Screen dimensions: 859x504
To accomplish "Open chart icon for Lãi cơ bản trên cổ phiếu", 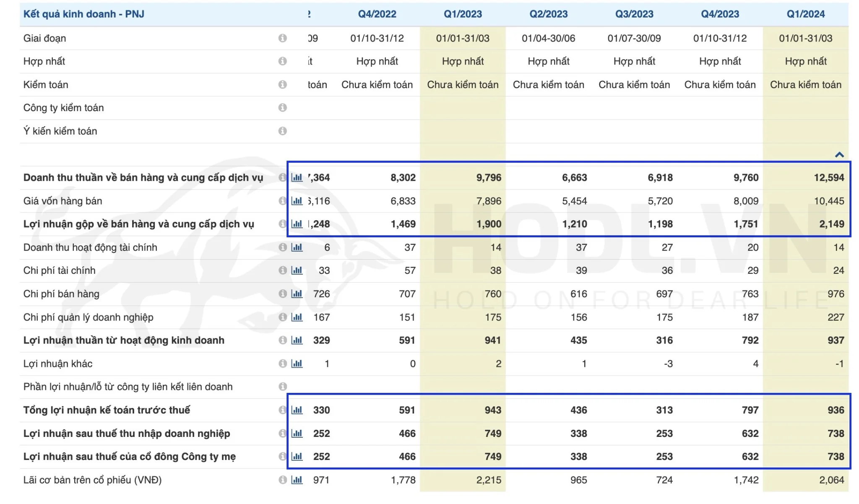I will pos(297,480).
